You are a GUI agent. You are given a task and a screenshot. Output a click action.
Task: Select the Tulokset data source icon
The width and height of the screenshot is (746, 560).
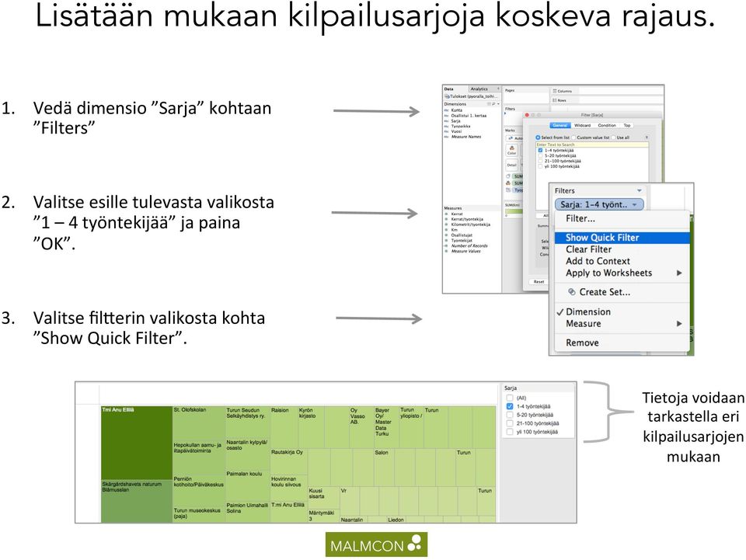pyautogui.click(x=447, y=96)
